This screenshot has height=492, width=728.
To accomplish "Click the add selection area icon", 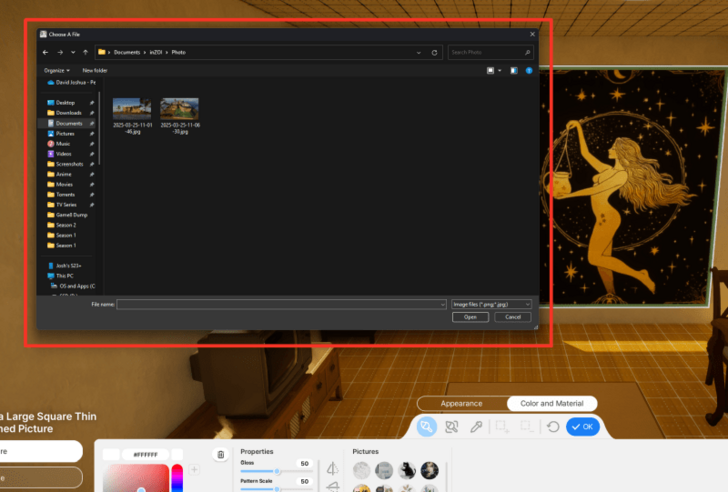I will tap(502, 427).
